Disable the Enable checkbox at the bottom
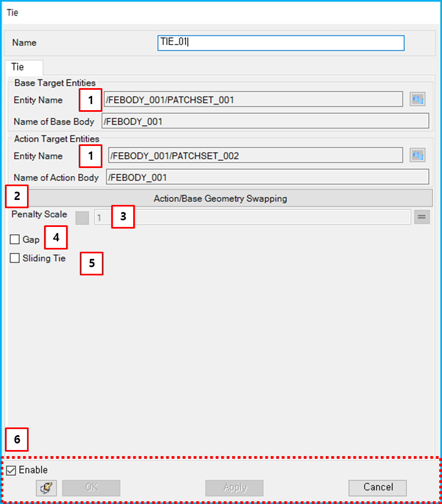Image resolution: width=442 pixels, height=504 pixels. tap(11, 470)
